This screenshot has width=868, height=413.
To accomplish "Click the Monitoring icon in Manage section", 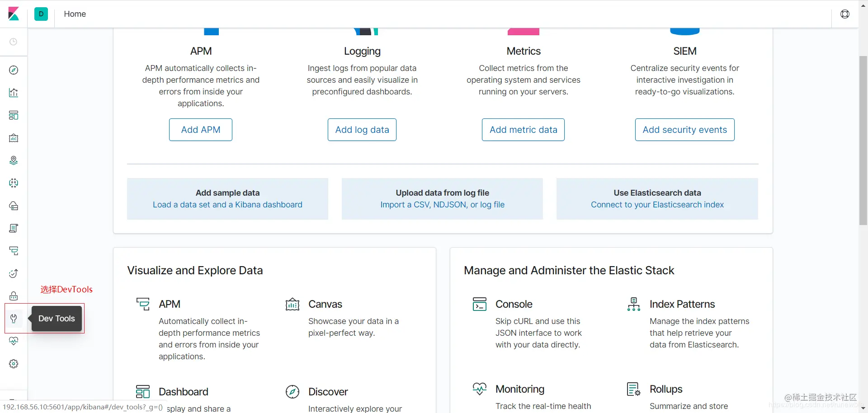I will 480,389.
